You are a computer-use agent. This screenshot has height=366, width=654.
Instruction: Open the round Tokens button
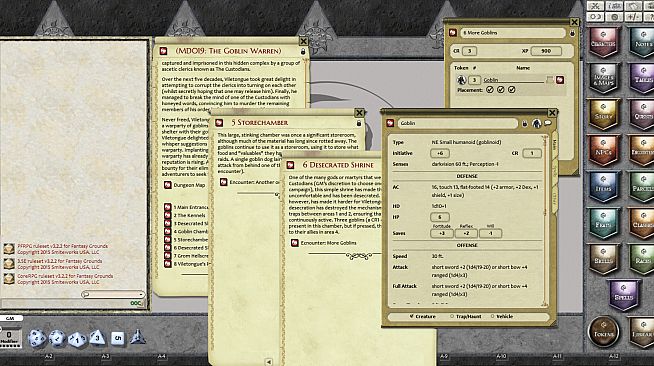tap(603, 332)
